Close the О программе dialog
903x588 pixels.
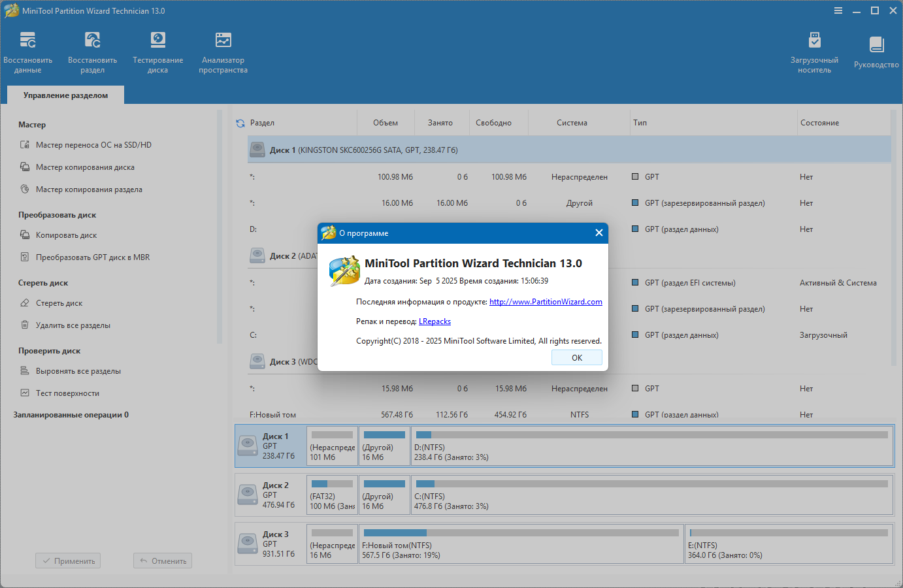tap(599, 233)
